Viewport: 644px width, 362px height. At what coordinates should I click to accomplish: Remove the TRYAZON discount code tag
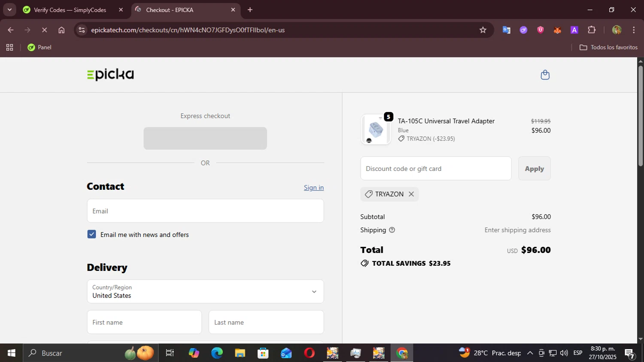click(411, 194)
